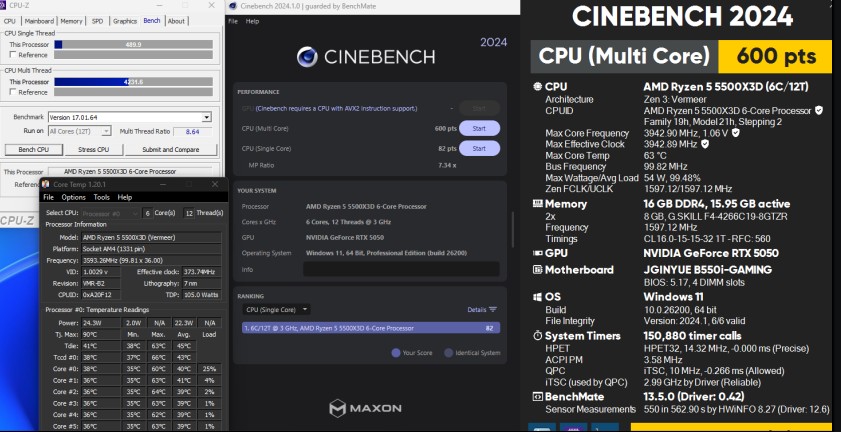This screenshot has width=841, height=432.
Task: Open the ranking Details link
Action: (x=476, y=310)
